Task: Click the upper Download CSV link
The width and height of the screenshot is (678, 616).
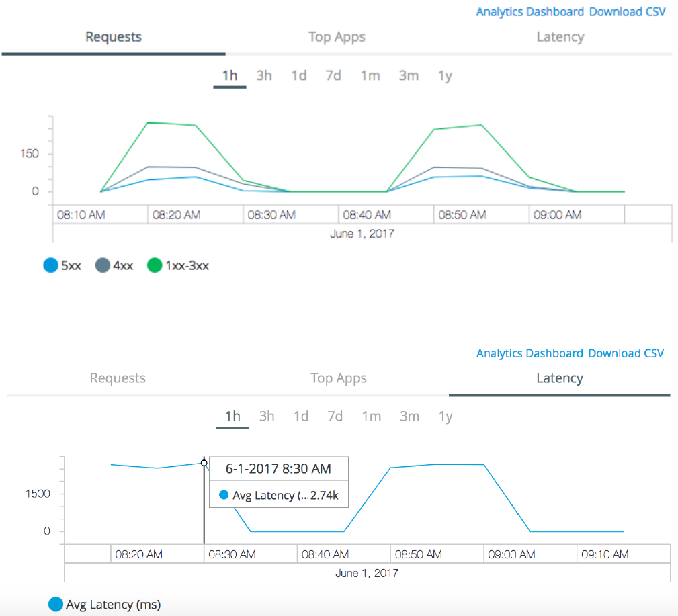Action: pos(627,12)
